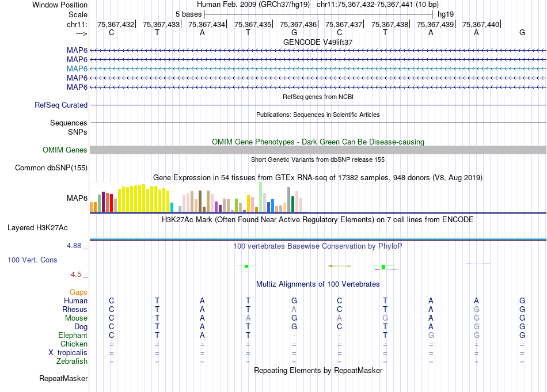Click the Human Feb. 2009 (GRCh37/hg19) assembly title

[x=253, y=5]
